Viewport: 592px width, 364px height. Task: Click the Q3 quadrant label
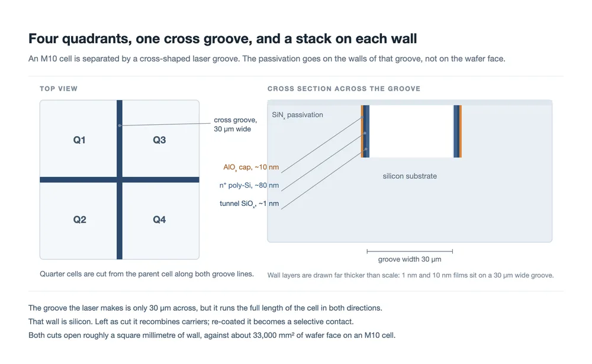pyautogui.click(x=159, y=140)
